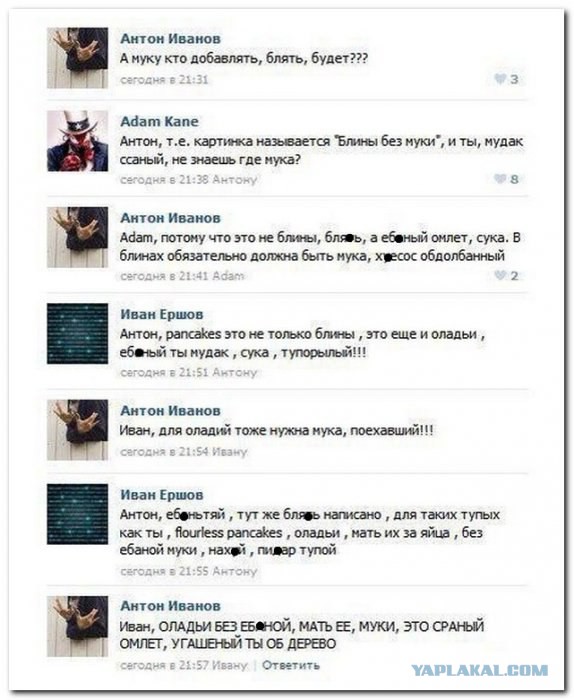
Task: Open Adam Kane's avatar picture
Action: click(x=78, y=141)
